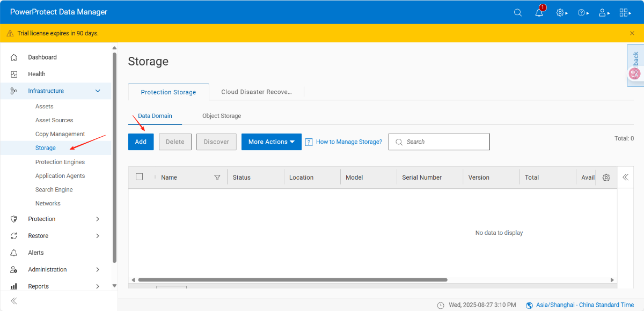
Task: Click the Restore circular arrows icon
Action: (x=14, y=236)
